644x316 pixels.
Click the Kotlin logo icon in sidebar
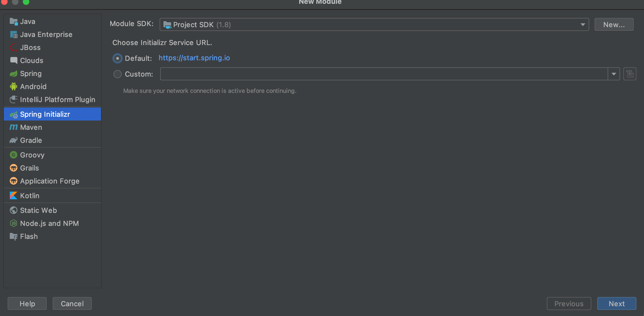tap(13, 195)
